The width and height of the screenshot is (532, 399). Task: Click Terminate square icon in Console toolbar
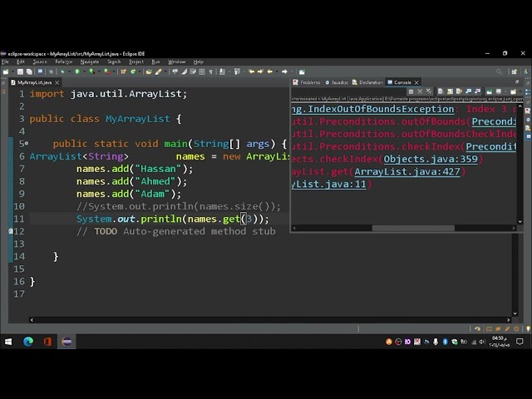(411, 91)
